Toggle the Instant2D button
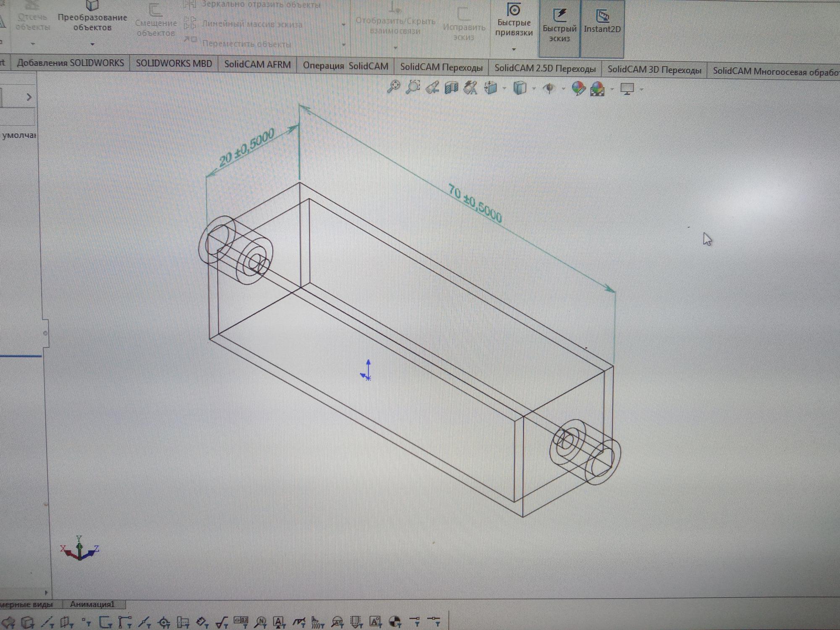Image resolution: width=840 pixels, height=630 pixels. pos(602,24)
